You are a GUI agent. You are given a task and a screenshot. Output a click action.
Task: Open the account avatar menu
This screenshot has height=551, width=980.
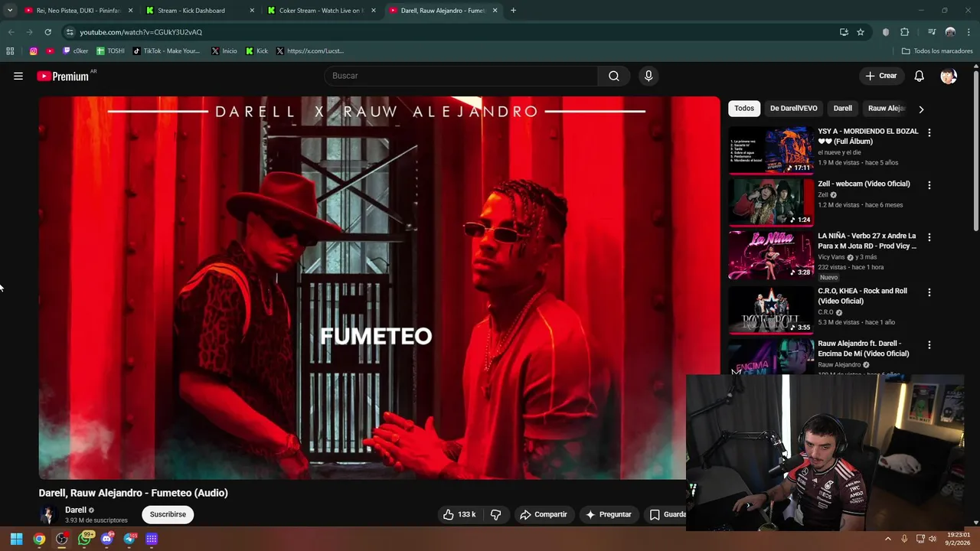(949, 76)
